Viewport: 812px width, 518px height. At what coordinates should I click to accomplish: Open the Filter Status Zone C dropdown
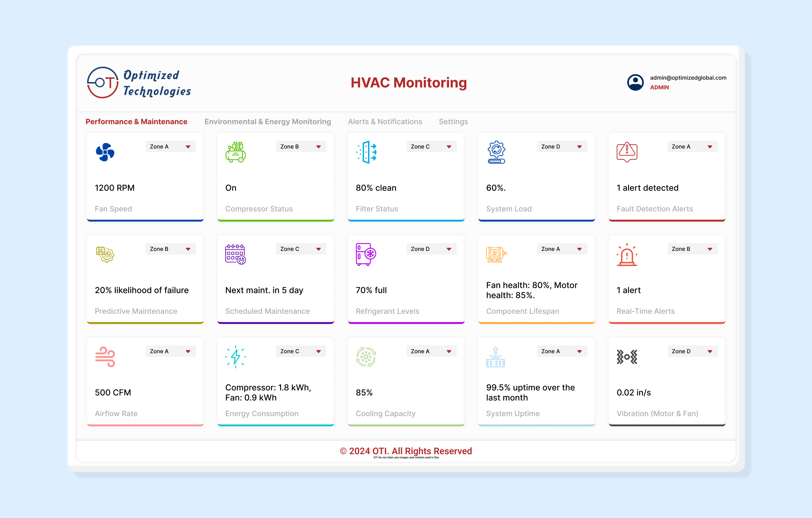pyautogui.click(x=432, y=147)
